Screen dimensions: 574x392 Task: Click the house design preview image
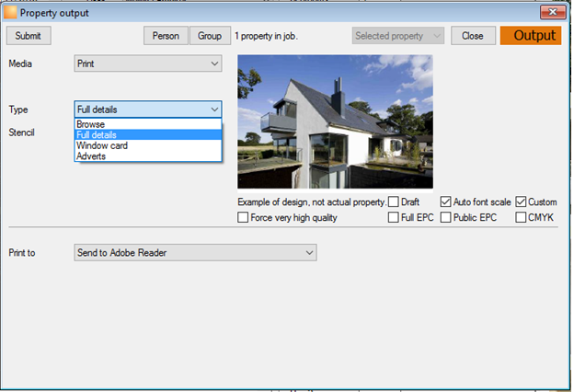pyautogui.click(x=336, y=122)
